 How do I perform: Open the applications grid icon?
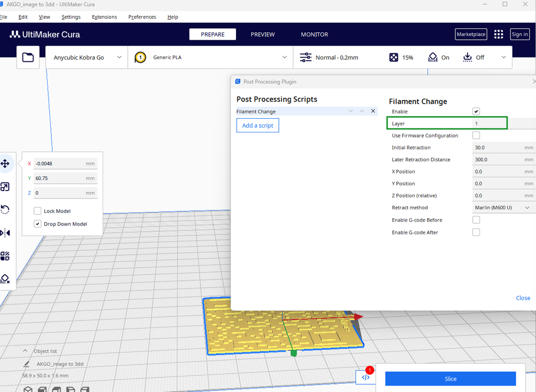tap(498, 34)
